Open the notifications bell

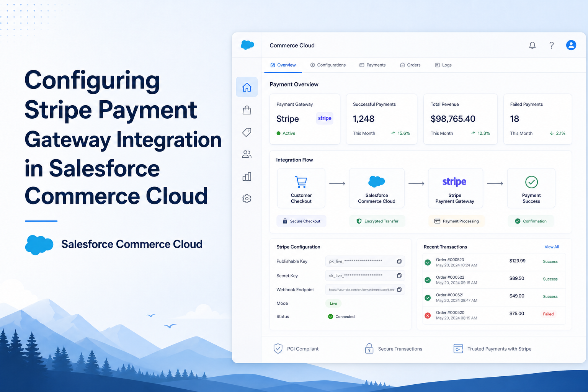532,45
